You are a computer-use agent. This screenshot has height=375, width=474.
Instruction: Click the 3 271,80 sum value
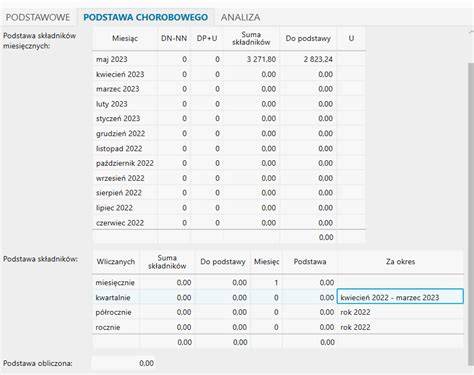pos(261,59)
